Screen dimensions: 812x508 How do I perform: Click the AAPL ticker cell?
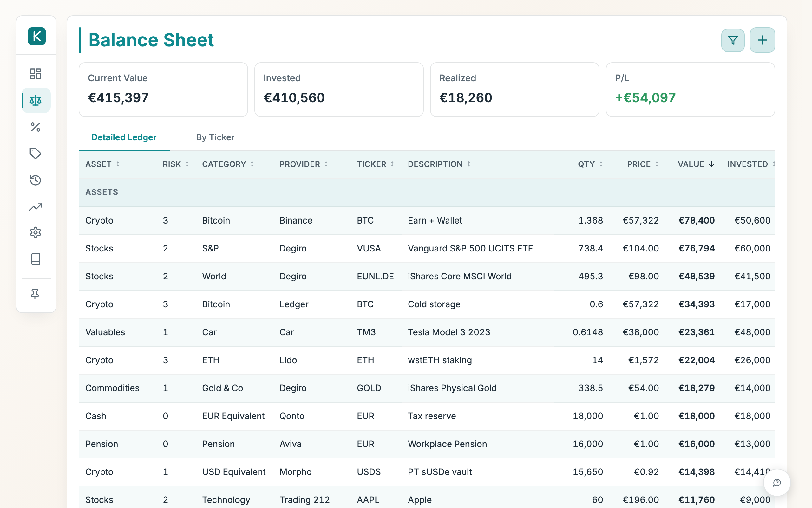pos(368,500)
